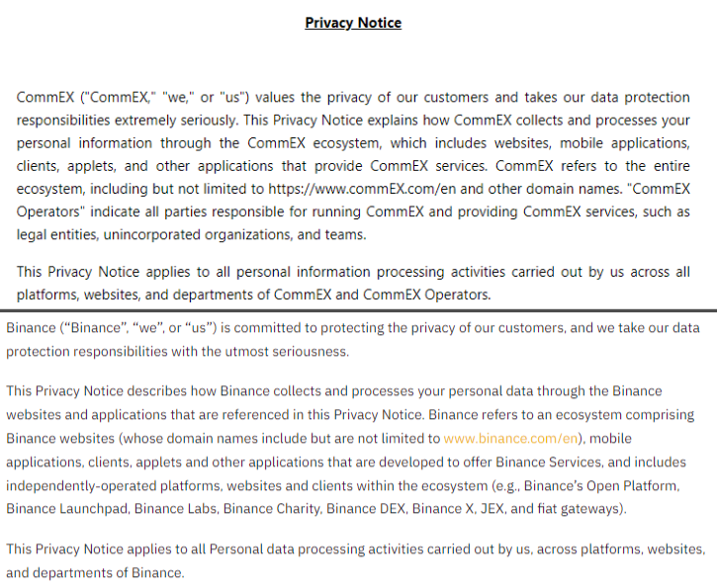Click the words "Binance Charity"
Image resolution: width=717 pixels, height=588 pixels.
[x=276, y=509]
